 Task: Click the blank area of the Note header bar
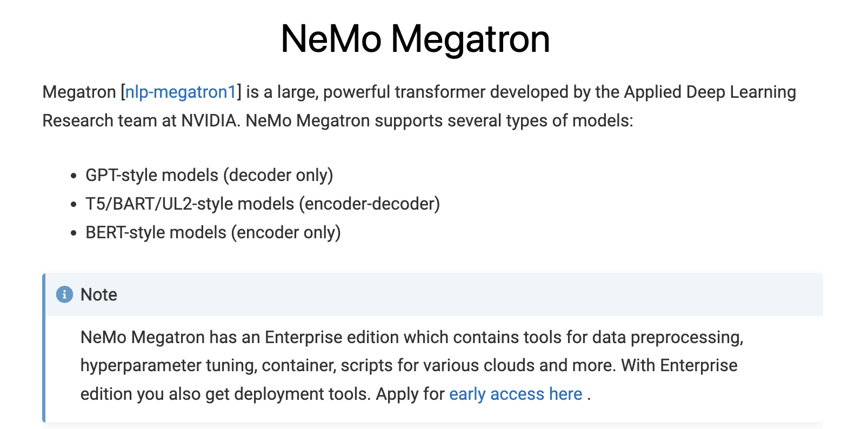click(470, 294)
